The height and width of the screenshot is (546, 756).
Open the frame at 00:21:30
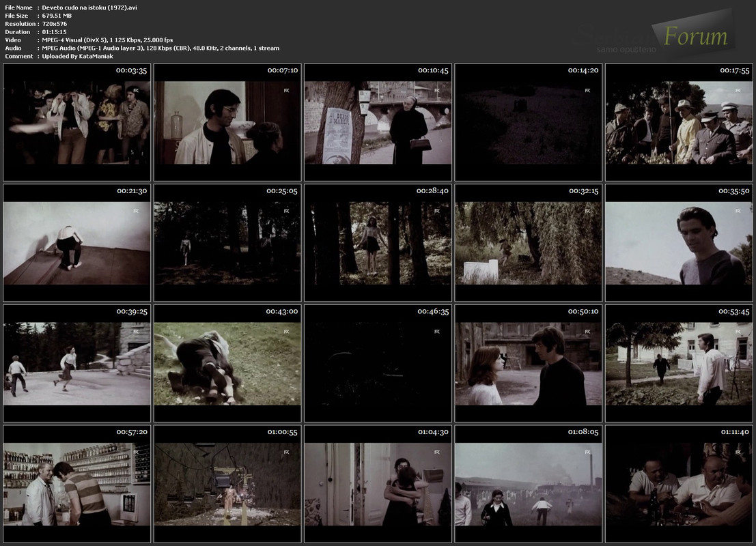pos(76,243)
